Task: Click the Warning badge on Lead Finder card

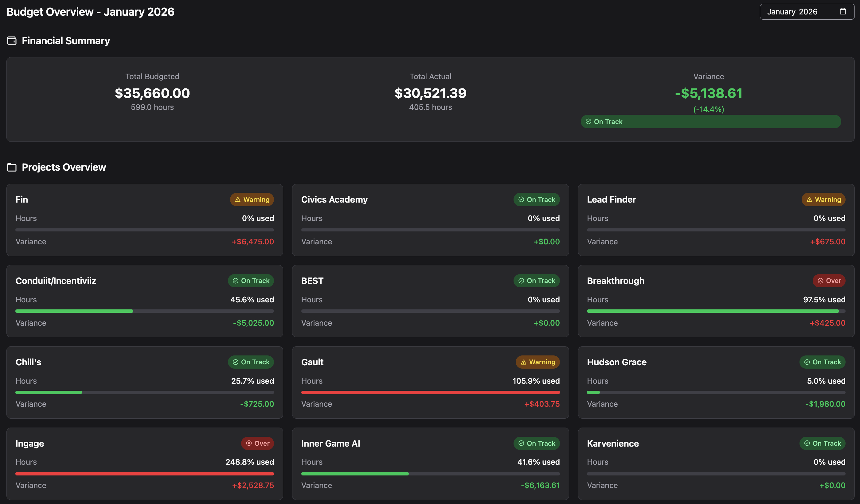Action: (x=823, y=200)
